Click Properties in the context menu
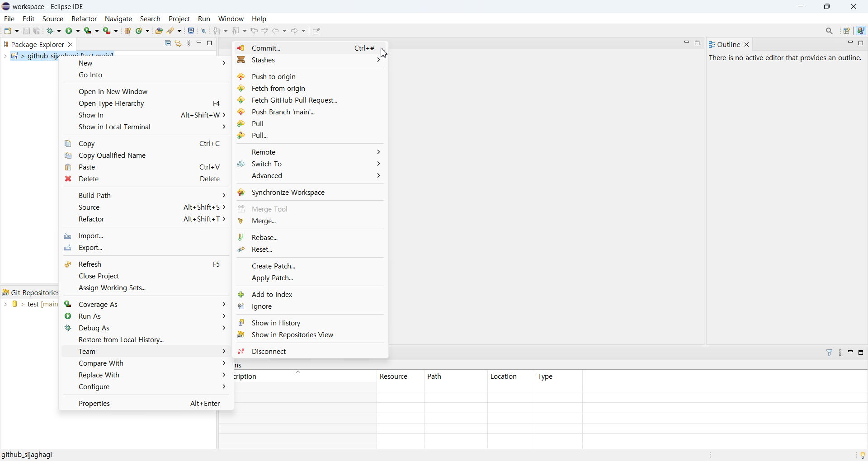The image size is (868, 461). [x=146, y=403]
